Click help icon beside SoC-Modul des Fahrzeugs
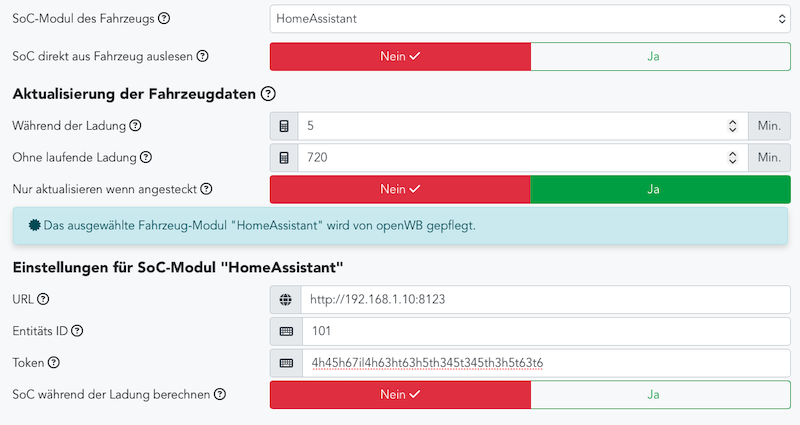This screenshot has height=425, width=800. [164, 18]
